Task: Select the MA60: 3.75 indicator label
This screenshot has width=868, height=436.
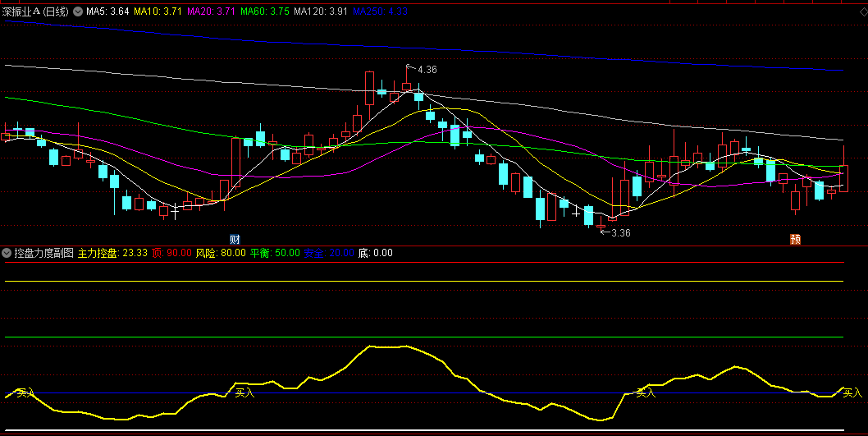Action: point(265,11)
